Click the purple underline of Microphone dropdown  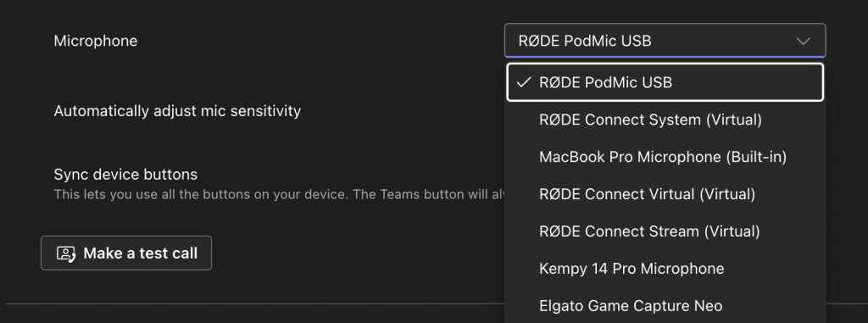(x=665, y=57)
